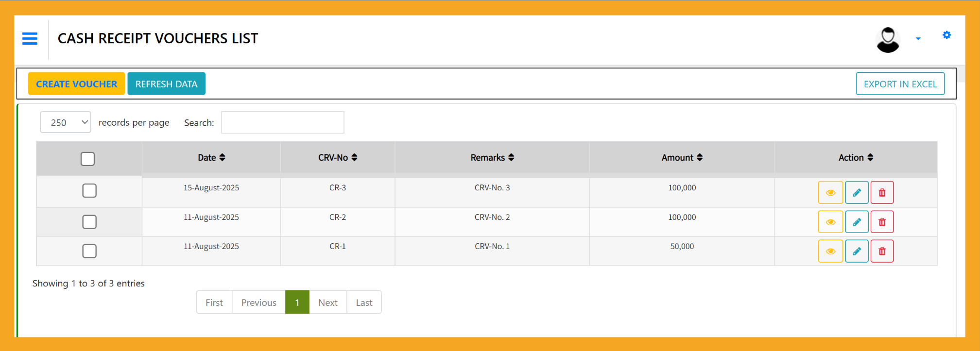Click the user profile avatar
Viewport: 980px width, 351px height.
pyautogui.click(x=888, y=39)
